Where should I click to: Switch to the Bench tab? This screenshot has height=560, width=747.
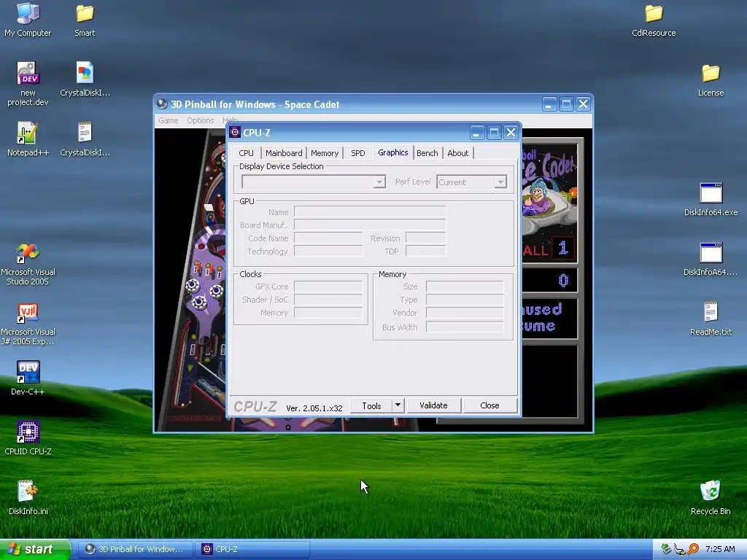tap(427, 153)
